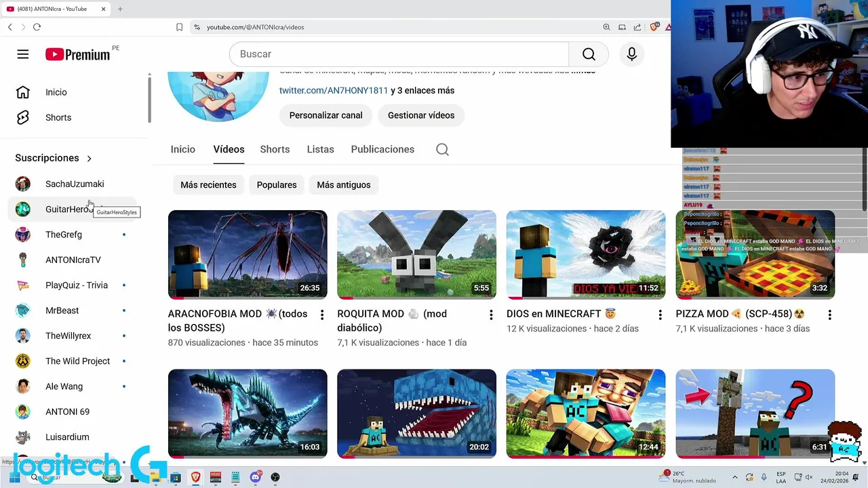Click the channel search magnifier icon
This screenshot has height=488, width=868.
[x=442, y=150]
